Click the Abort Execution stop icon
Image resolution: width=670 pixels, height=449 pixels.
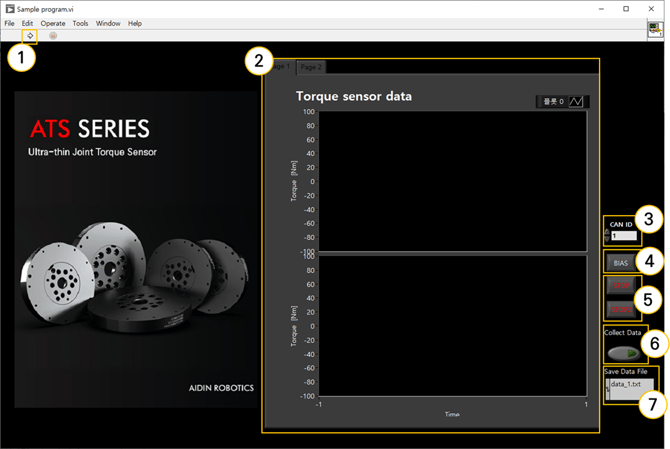tap(52, 35)
